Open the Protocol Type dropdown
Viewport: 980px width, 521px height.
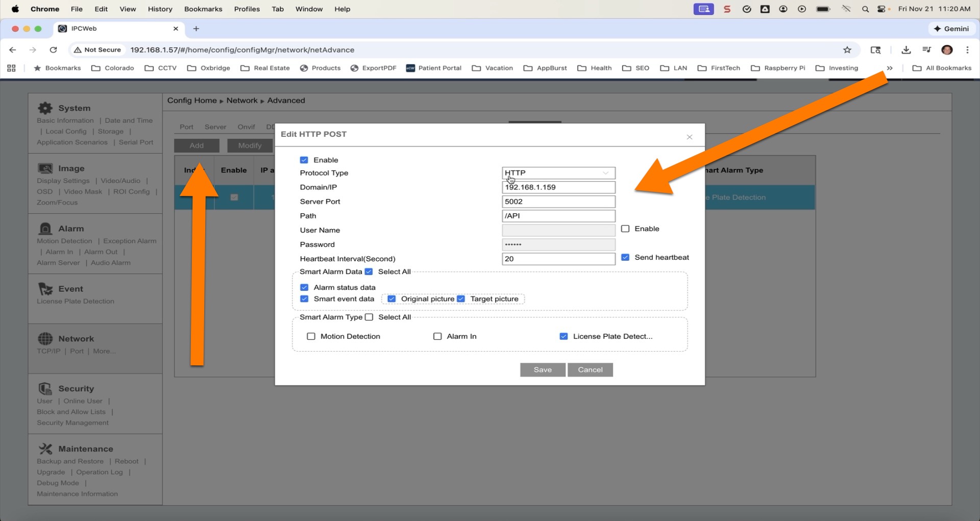(x=558, y=173)
